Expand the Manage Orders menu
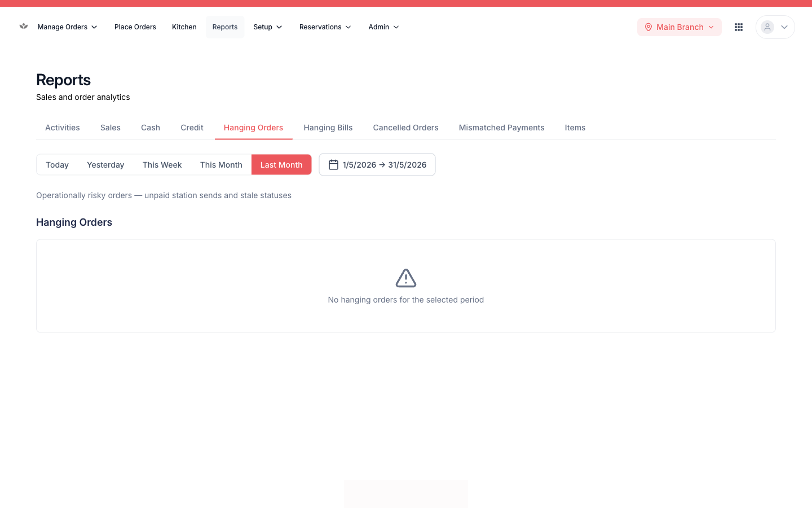 pos(67,27)
